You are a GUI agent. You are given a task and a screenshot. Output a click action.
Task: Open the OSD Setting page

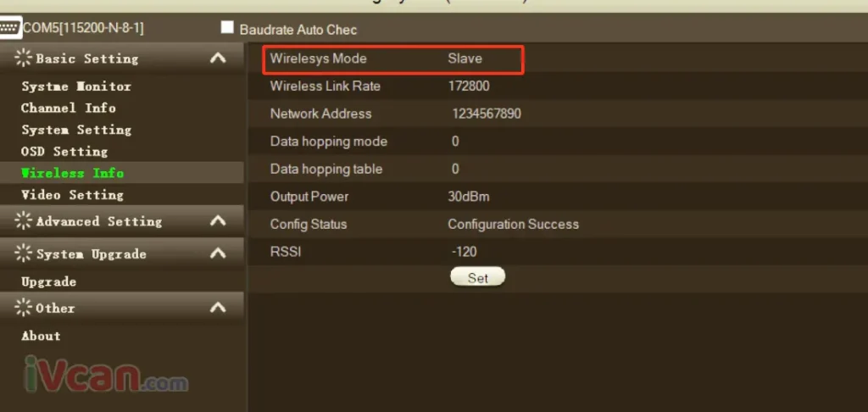(64, 152)
